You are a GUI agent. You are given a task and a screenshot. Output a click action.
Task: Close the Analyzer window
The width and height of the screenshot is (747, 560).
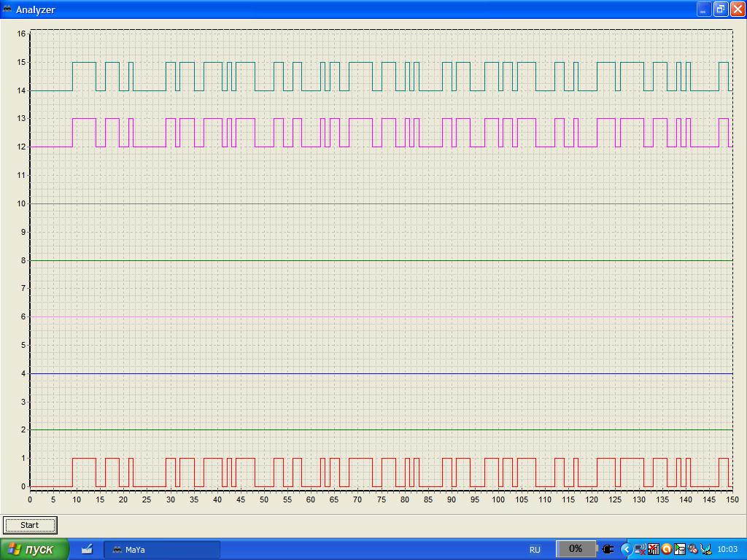coord(738,9)
